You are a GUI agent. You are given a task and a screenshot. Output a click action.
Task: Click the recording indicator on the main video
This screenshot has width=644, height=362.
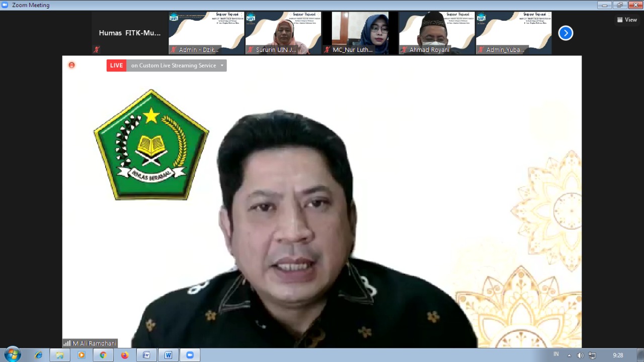click(71, 65)
